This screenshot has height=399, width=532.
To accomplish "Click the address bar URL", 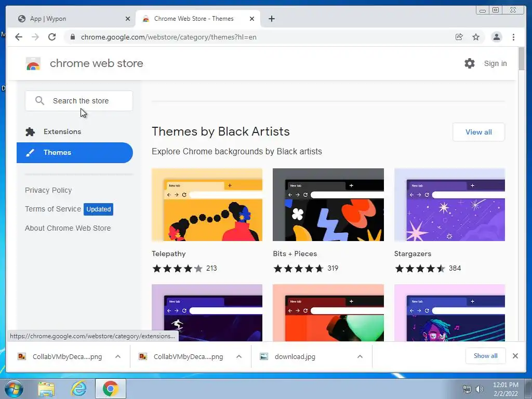I will [169, 37].
